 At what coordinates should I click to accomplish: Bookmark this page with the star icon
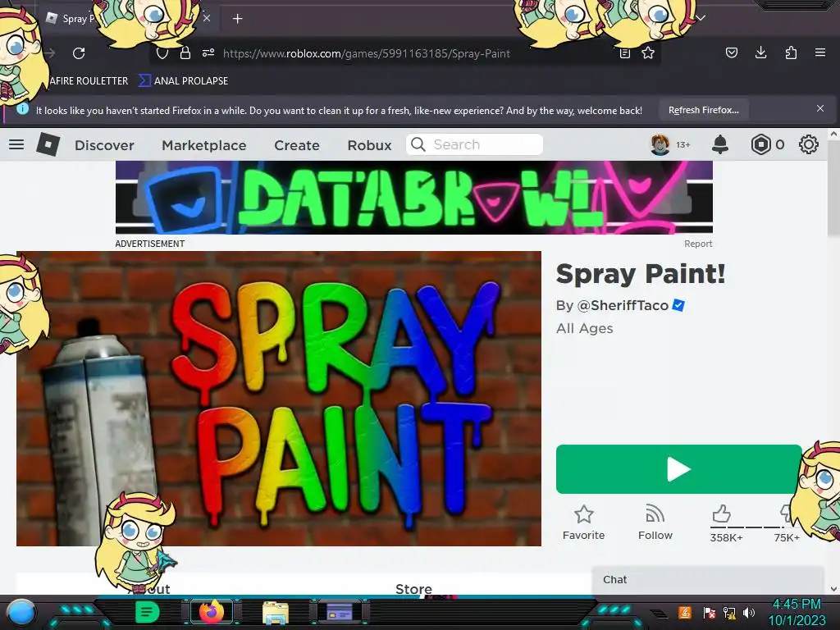point(648,52)
